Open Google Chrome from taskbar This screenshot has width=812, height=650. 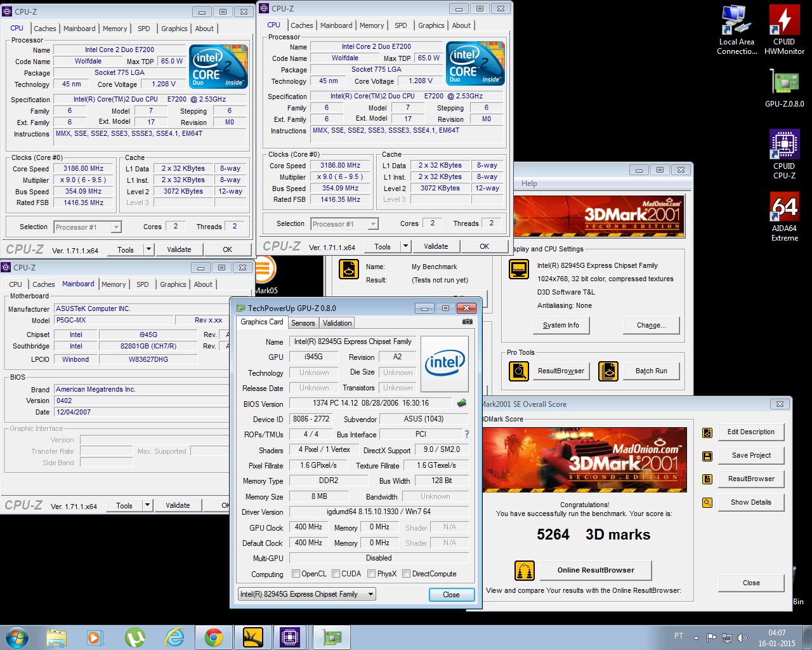pyautogui.click(x=214, y=637)
